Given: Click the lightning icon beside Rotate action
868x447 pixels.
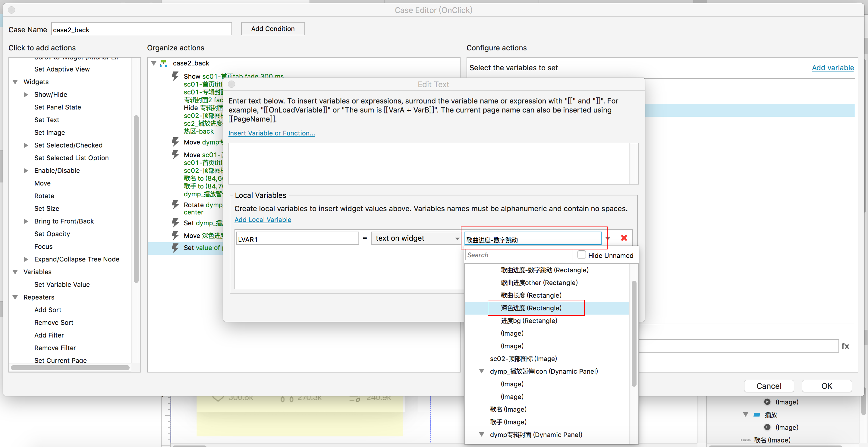Looking at the screenshot, I should 175,204.
